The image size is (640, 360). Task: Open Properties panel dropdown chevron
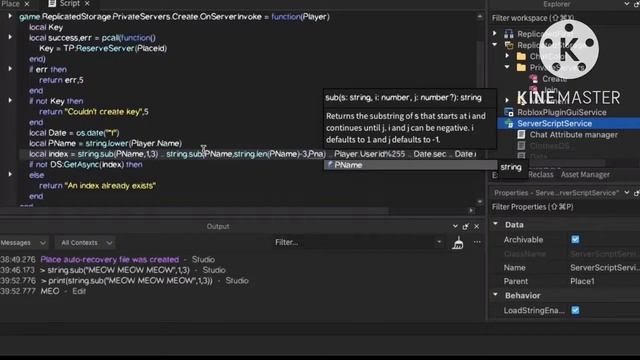click(x=627, y=192)
